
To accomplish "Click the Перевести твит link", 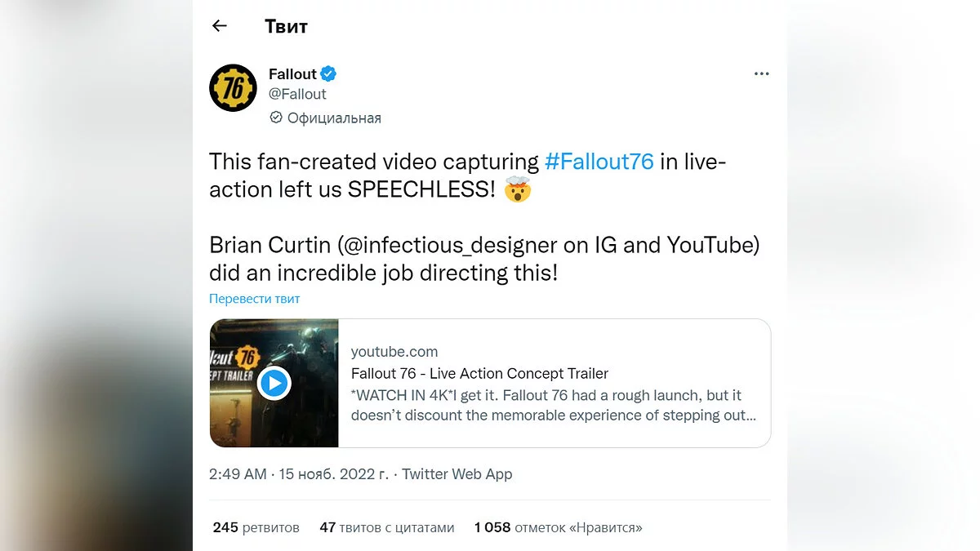I will 254,299.
